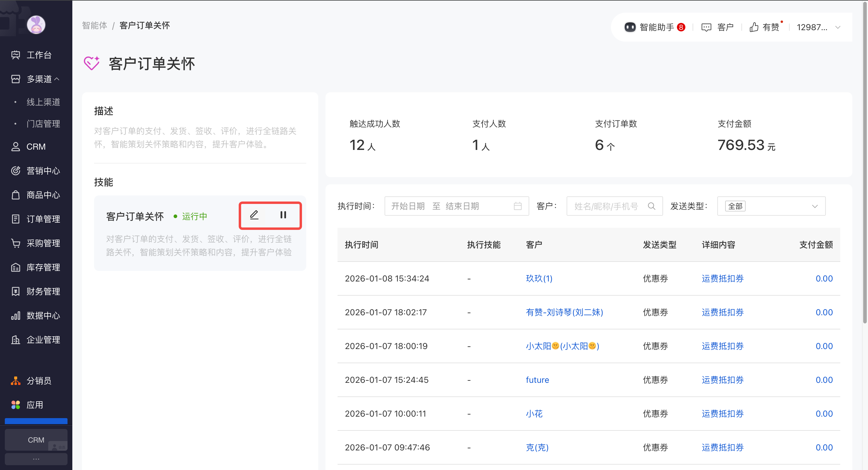Click the calendar icon in date range
The width and height of the screenshot is (868, 470).
click(x=517, y=206)
